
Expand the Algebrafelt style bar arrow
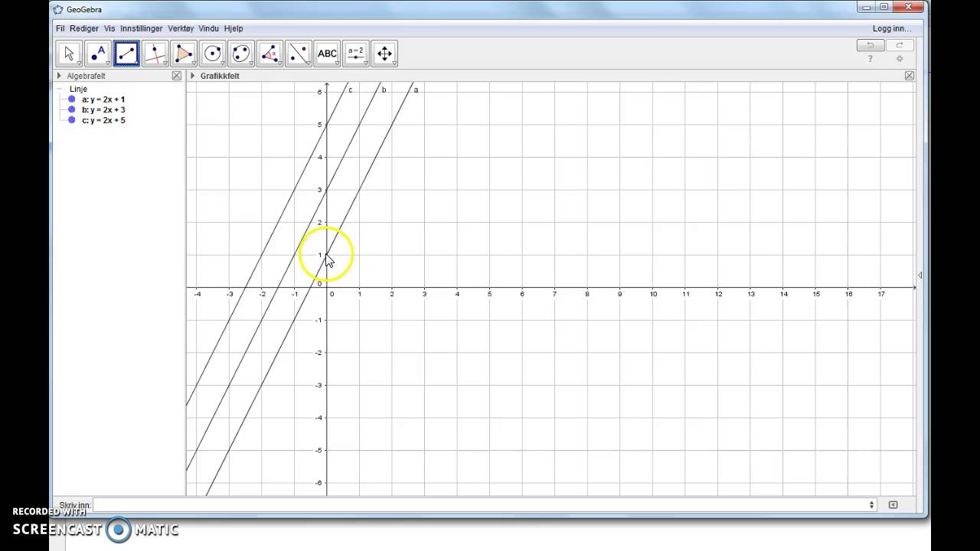click(59, 76)
